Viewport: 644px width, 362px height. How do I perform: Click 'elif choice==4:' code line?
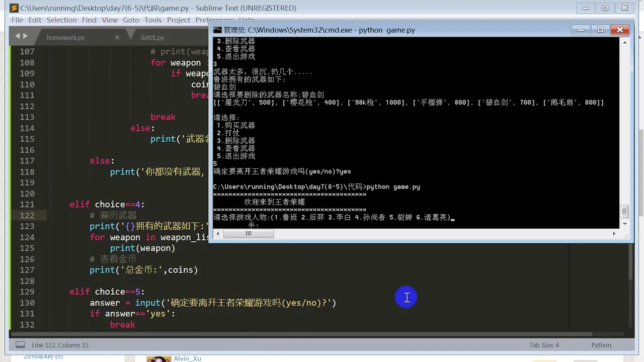tap(107, 204)
